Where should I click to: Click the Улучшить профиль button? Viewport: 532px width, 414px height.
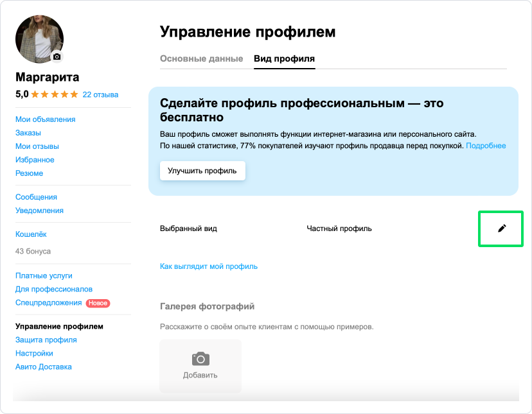coord(202,171)
